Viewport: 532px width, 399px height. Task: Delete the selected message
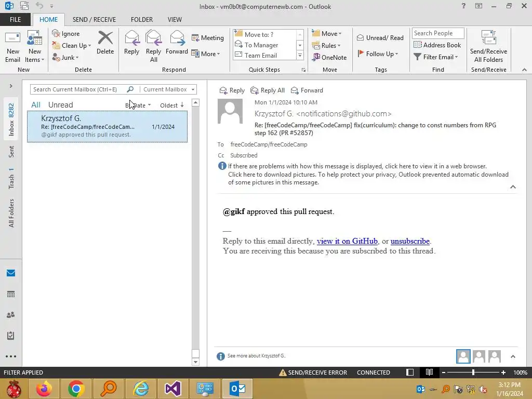click(105, 43)
